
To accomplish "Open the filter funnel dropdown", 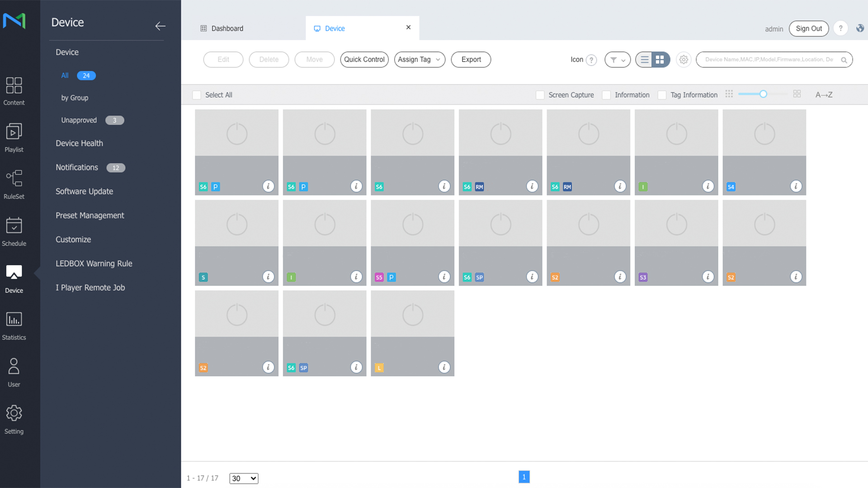I will tap(617, 60).
